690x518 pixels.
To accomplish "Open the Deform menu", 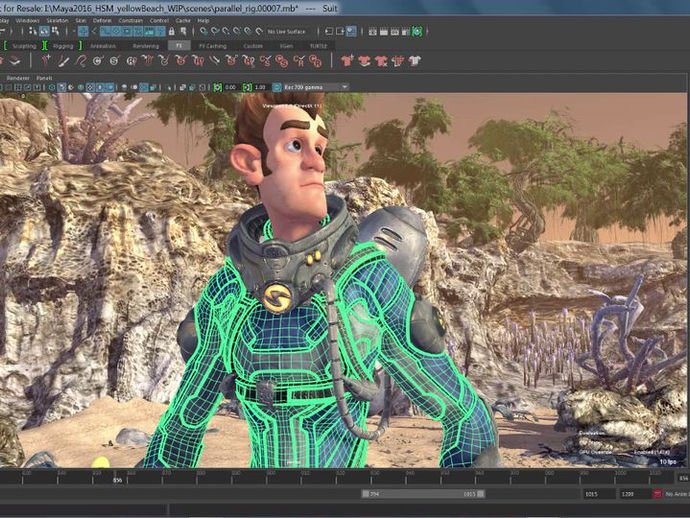I will pos(102,20).
